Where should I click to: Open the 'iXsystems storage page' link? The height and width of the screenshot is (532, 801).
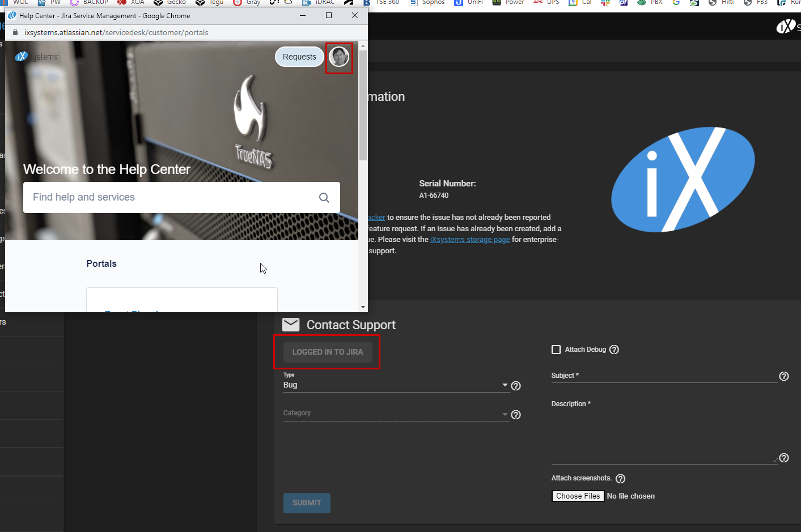pyautogui.click(x=470, y=240)
